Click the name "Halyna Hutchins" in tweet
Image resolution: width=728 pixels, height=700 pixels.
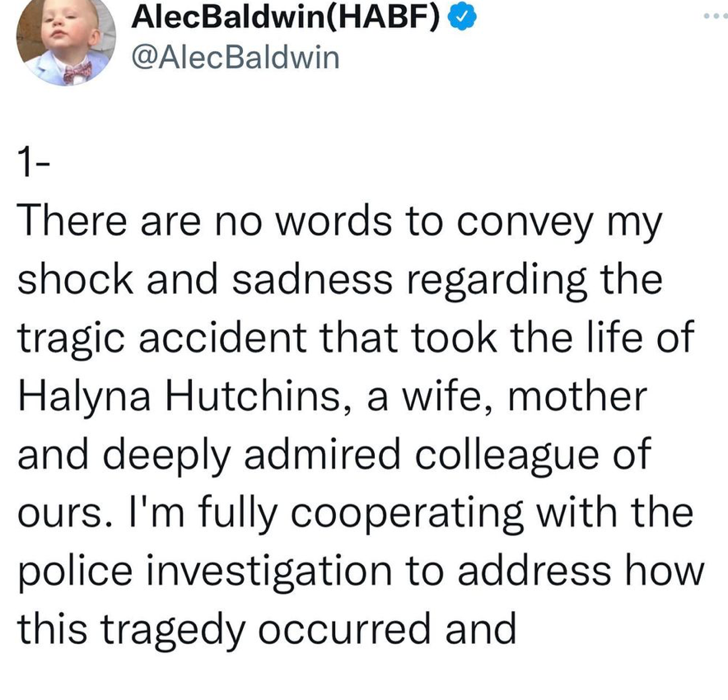pos(180,396)
